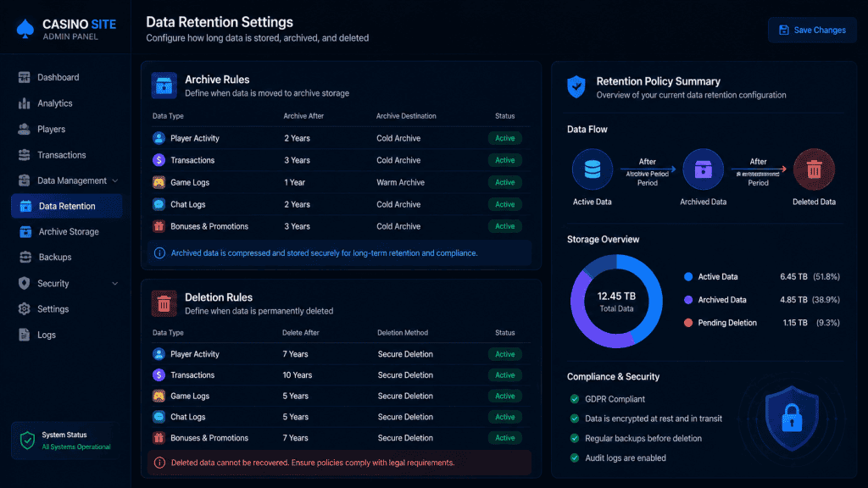Click the Save Changes button
This screenshot has width=868, height=488.
[x=812, y=30]
